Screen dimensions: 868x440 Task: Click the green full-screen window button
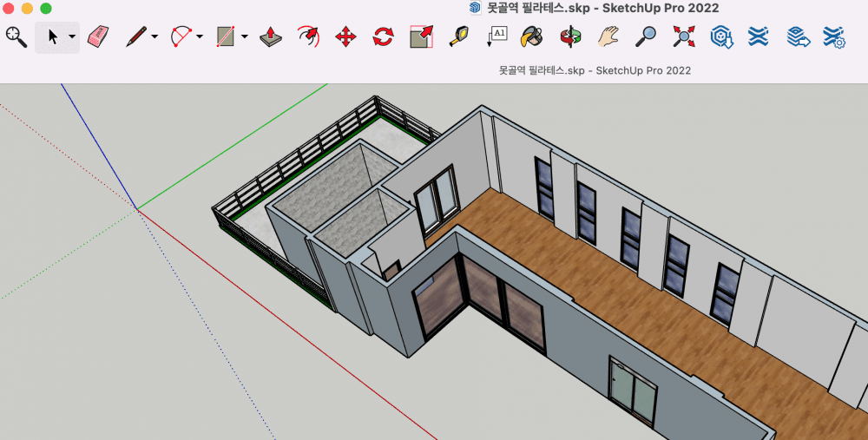click(46, 9)
